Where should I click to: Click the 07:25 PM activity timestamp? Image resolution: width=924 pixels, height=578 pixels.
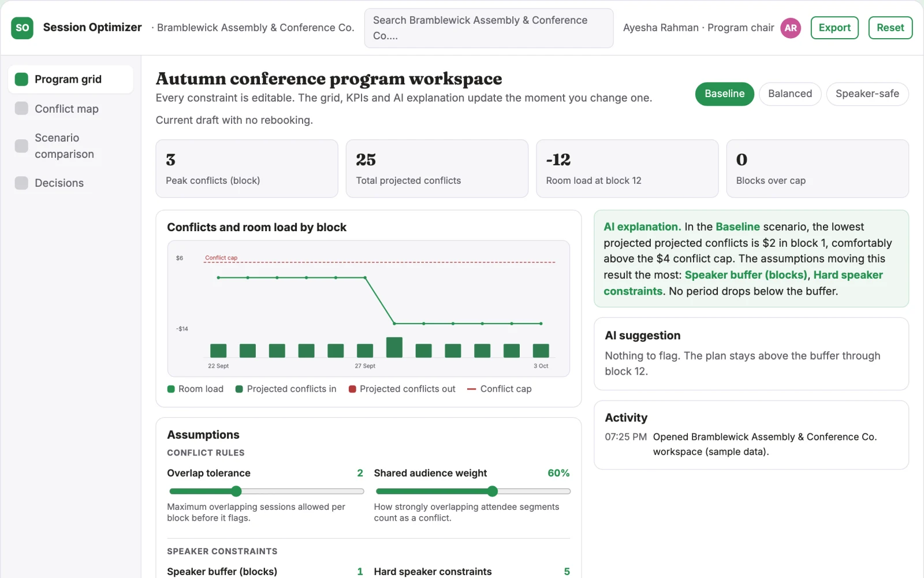[x=625, y=437]
